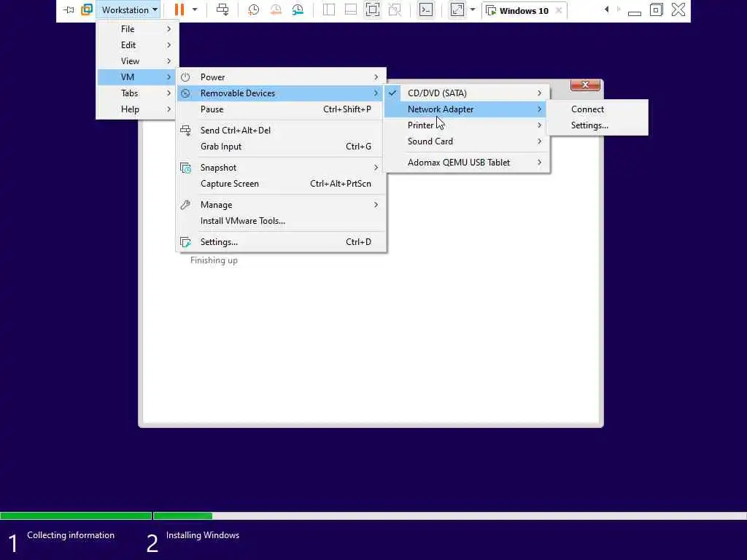Click the Send Ctrl+Alt+Del menu icon
Screen dimensions: 747x560
pos(185,130)
